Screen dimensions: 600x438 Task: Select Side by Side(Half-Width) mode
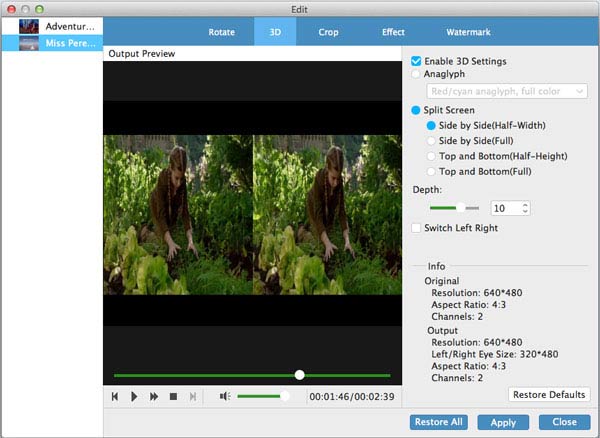pyautogui.click(x=431, y=125)
